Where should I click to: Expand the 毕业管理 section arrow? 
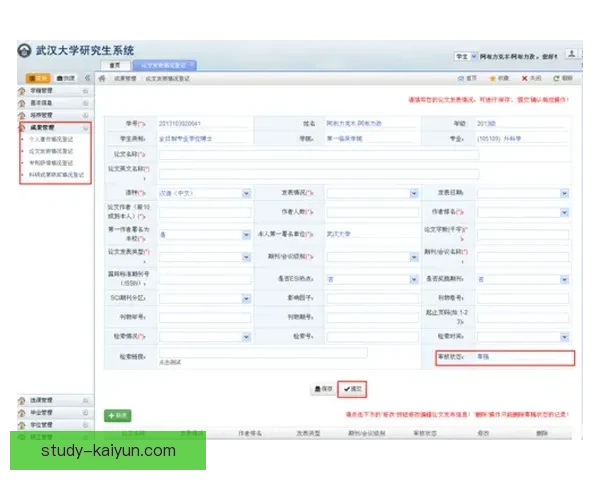point(85,413)
